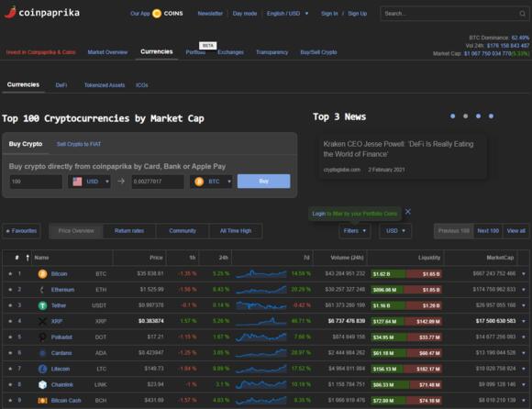
Task: Click the Bitcoin coin icon in row 1
Action: click(42, 274)
